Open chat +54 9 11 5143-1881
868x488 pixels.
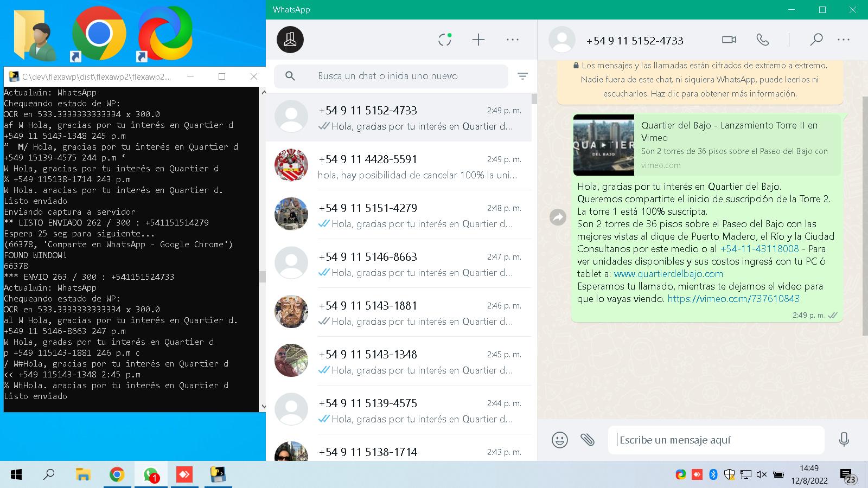399,312
